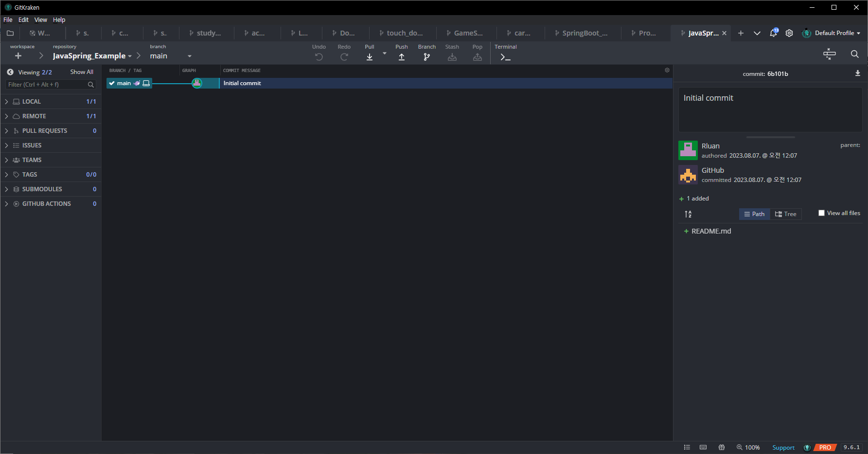
Task: Create a new branch with Branch icon
Action: click(427, 57)
